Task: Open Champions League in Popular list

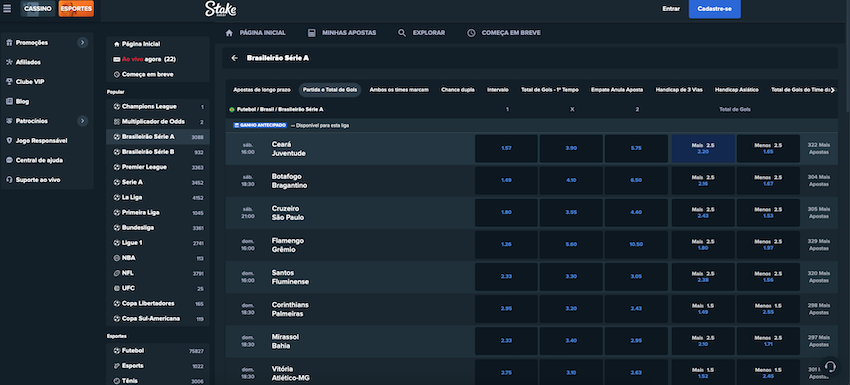Action: click(158, 107)
